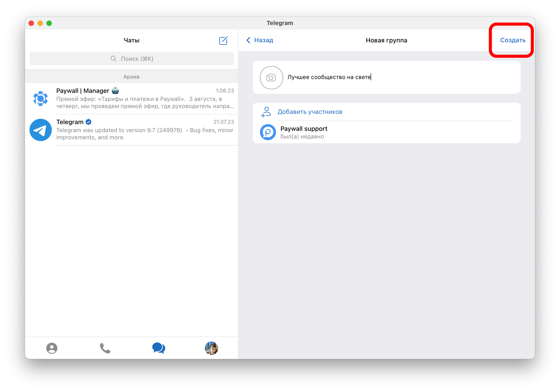560x392 pixels.
Task: Click the Добавить участников link
Action: tap(310, 112)
